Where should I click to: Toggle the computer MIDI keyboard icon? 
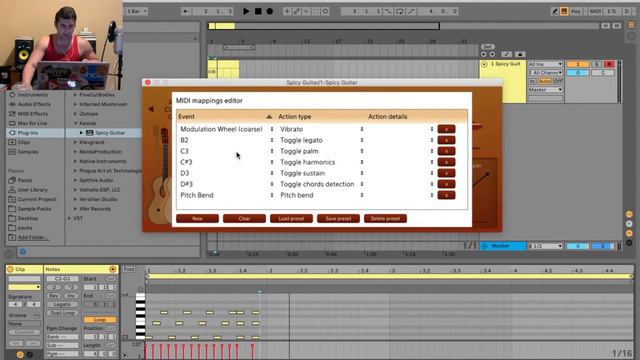coord(564,11)
